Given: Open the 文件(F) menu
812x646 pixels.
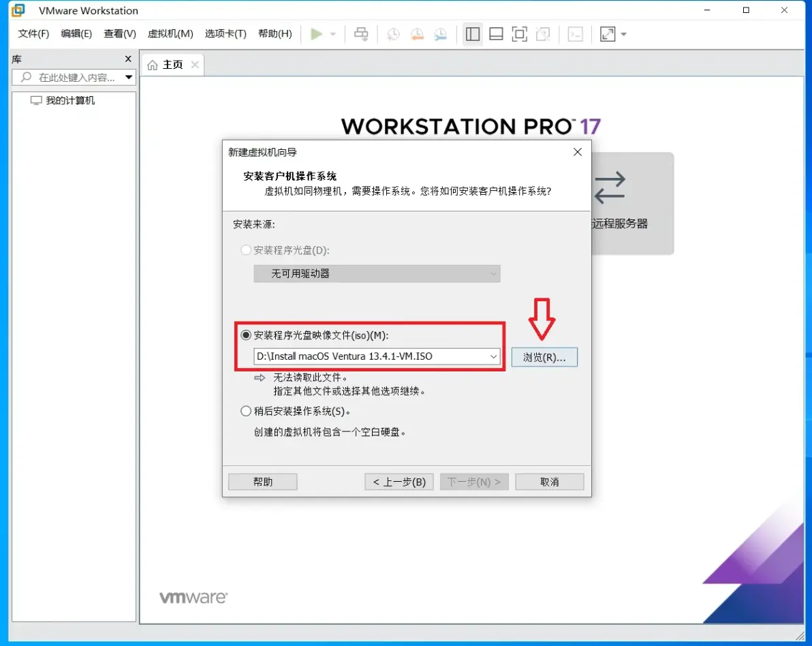Looking at the screenshot, I should [33, 33].
